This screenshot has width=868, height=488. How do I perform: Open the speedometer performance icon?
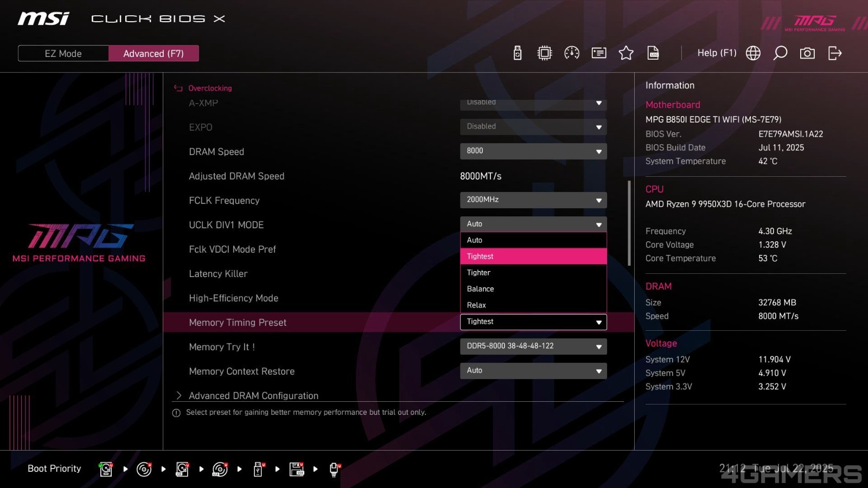click(x=572, y=53)
